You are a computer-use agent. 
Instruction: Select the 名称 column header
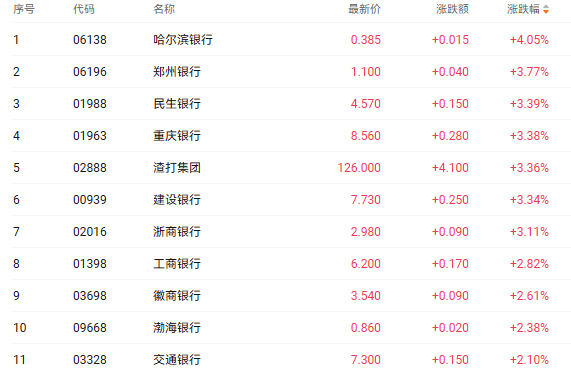tap(164, 9)
